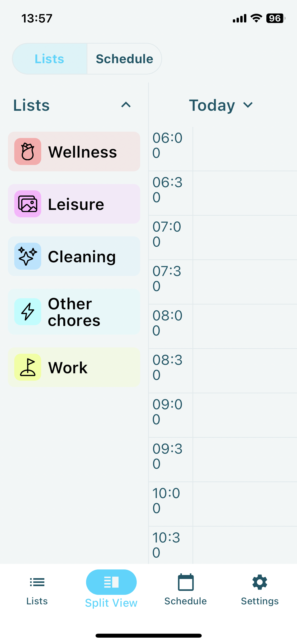Collapse the Lists section chevron
This screenshot has height=644, width=297.
[x=126, y=105]
